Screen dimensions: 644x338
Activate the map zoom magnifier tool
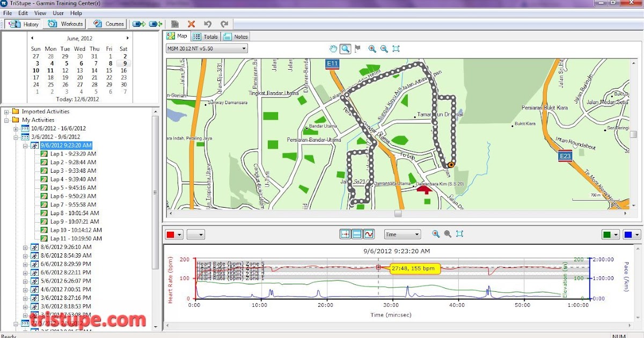(345, 49)
